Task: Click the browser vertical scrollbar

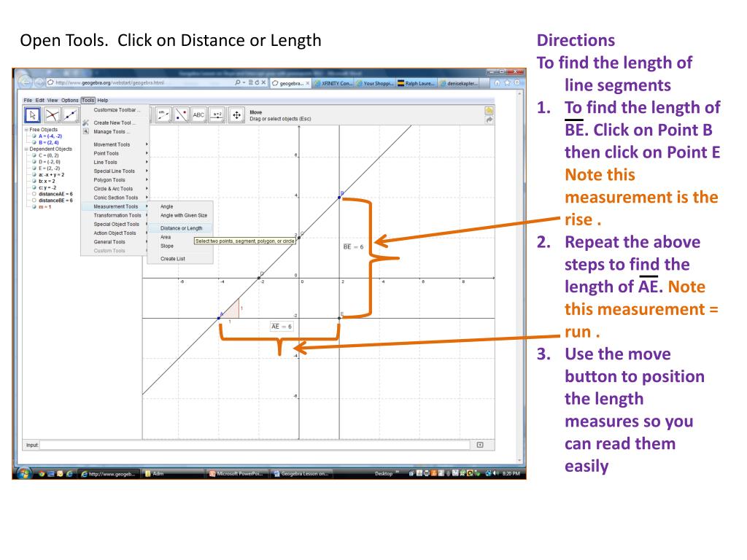Action: click(520, 277)
